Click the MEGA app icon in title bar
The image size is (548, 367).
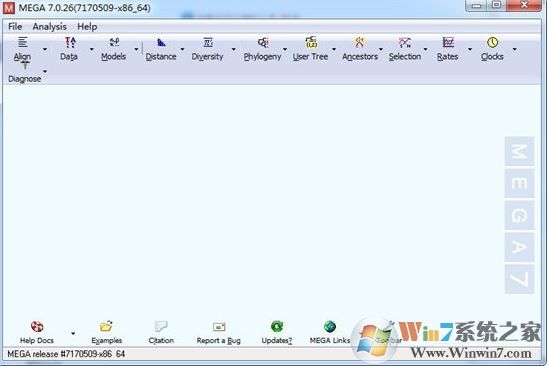(x=8, y=8)
